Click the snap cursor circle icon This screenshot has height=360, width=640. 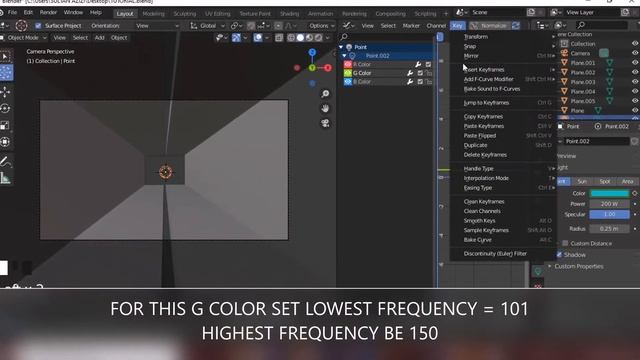21,25
